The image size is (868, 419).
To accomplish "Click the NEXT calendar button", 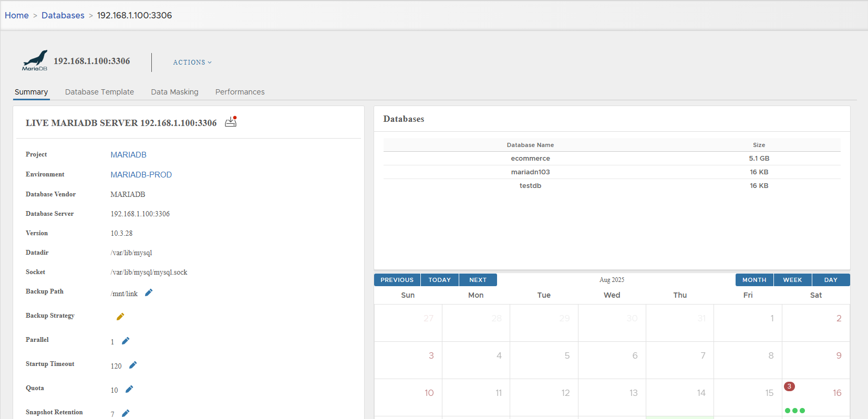I will coord(478,280).
